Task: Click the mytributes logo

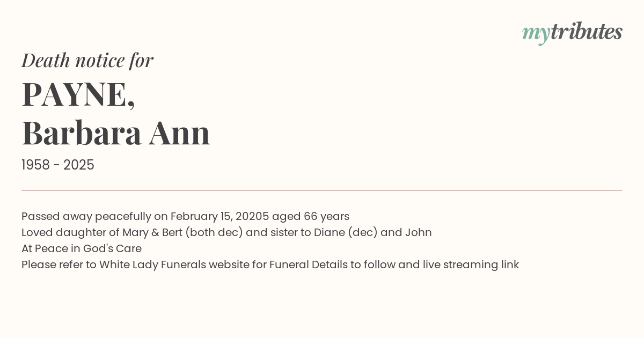Action: 572,33
